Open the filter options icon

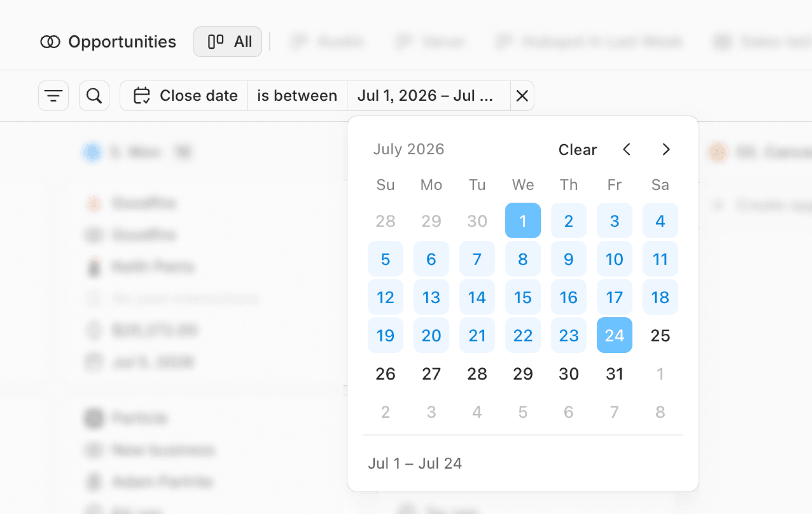(53, 96)
